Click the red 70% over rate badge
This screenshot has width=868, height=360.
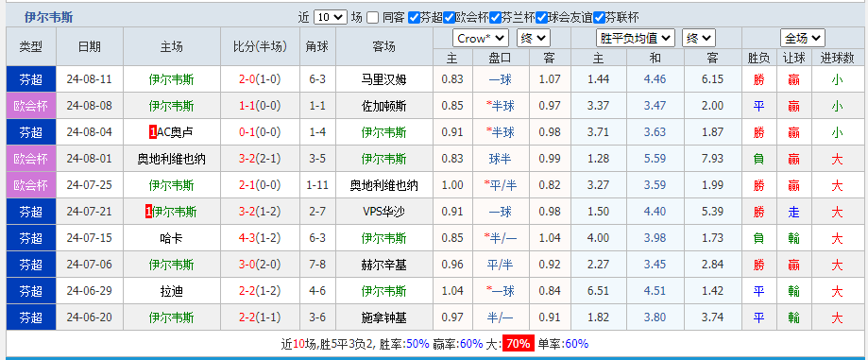[x=519, y=344]
